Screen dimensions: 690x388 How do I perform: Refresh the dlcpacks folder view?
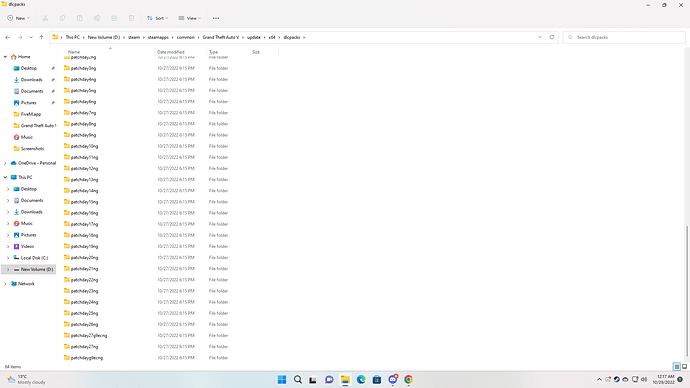pos(552,37)
